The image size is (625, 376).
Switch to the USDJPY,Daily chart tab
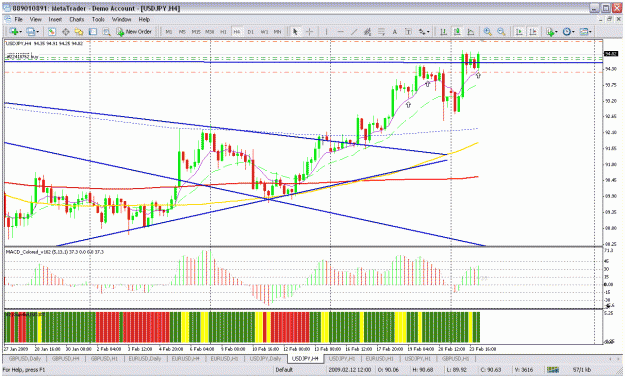point(265,358)
